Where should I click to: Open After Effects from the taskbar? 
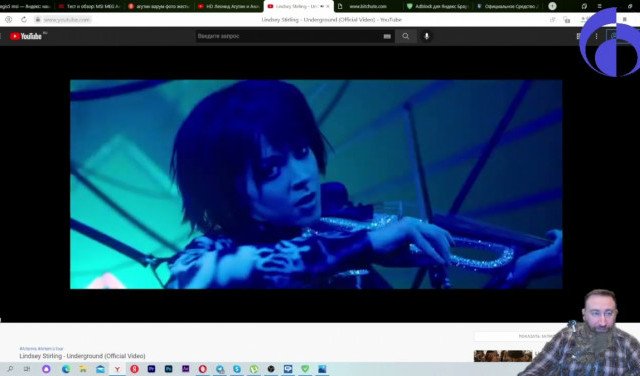pyautogui.click(x=186, y=369)
